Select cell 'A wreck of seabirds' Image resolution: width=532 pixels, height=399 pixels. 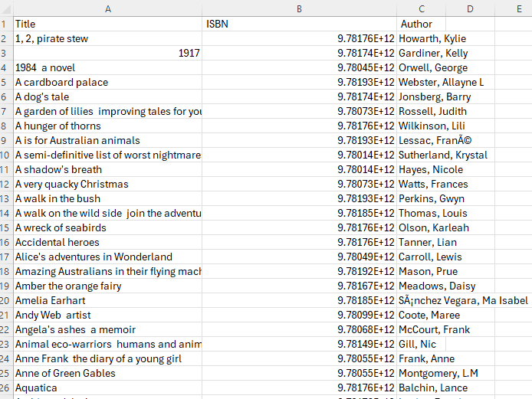pos(108,227)
